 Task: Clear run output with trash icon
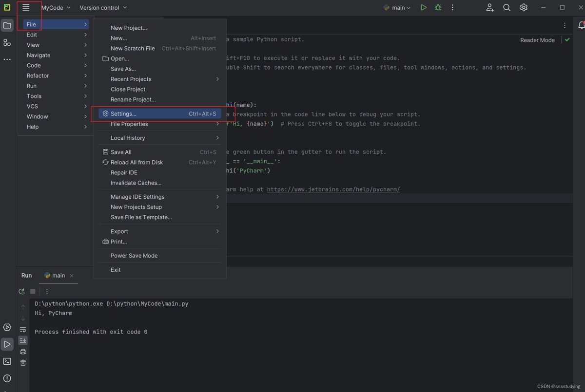tap(23, 363)
